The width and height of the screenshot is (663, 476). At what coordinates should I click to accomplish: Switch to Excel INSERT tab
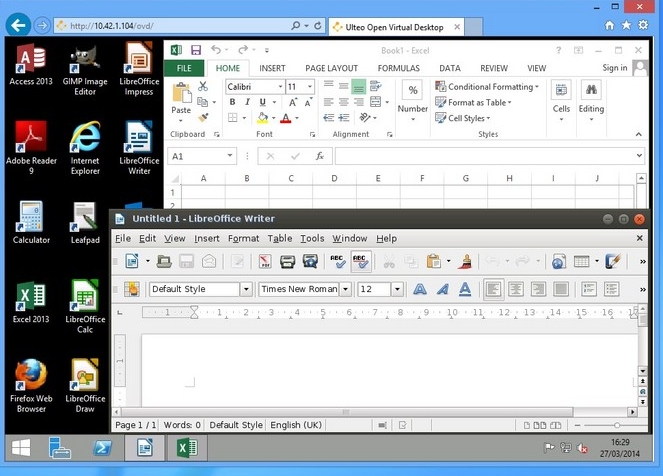[x=272, y=68]
